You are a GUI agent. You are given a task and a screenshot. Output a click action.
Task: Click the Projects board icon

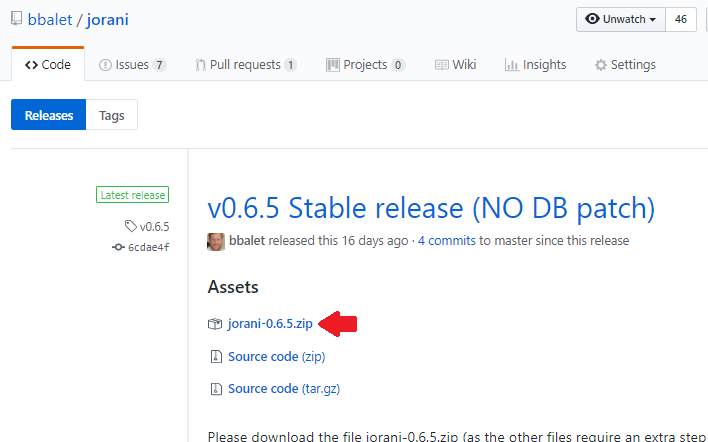tap(333, 65)
